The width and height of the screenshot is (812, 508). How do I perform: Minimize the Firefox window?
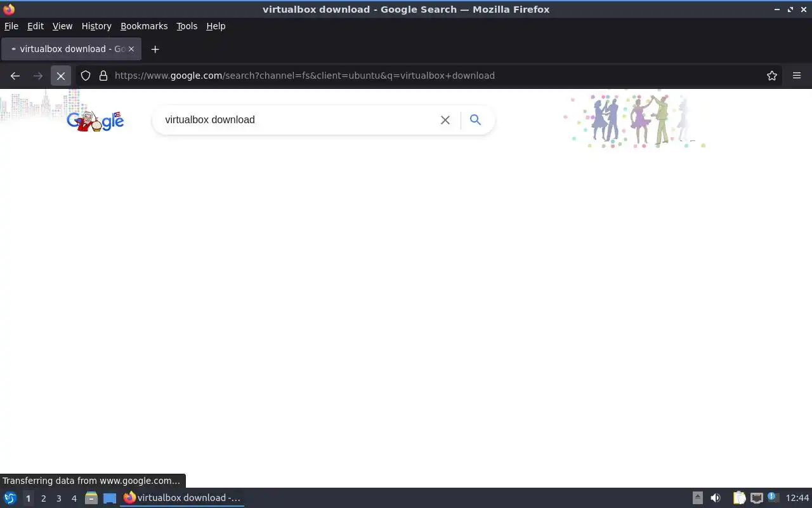(777, 10)
